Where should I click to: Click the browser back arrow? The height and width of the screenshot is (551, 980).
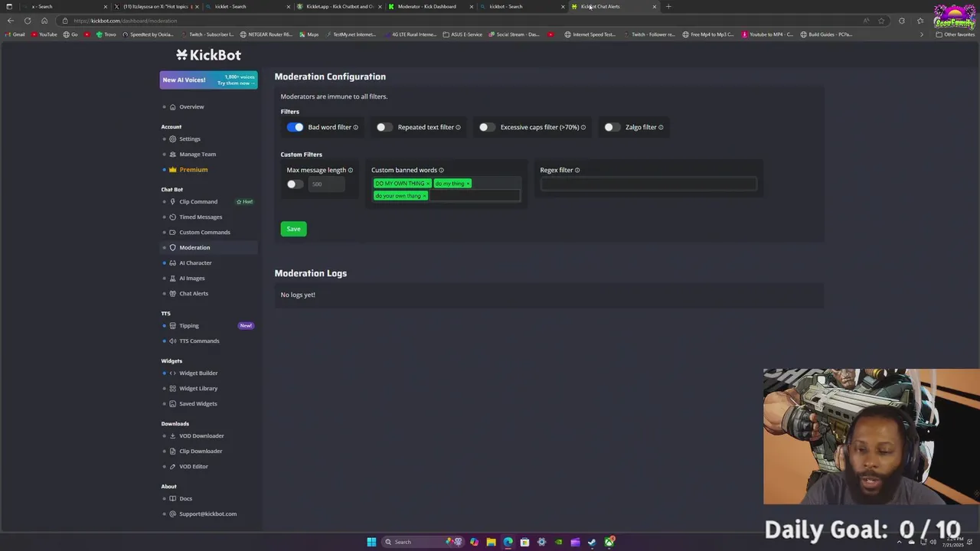[10, 21]
